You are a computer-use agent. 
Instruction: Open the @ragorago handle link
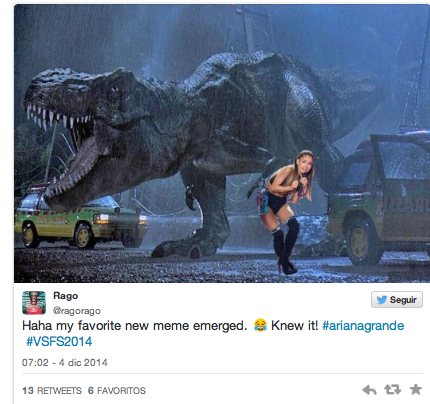tap(77, 311)
